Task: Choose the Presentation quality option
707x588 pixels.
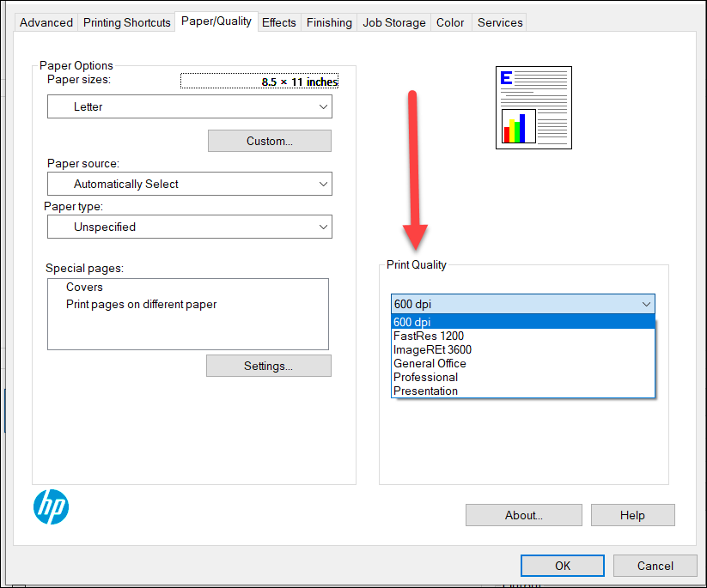Action: pyautogui.click(x=425, y=391)
